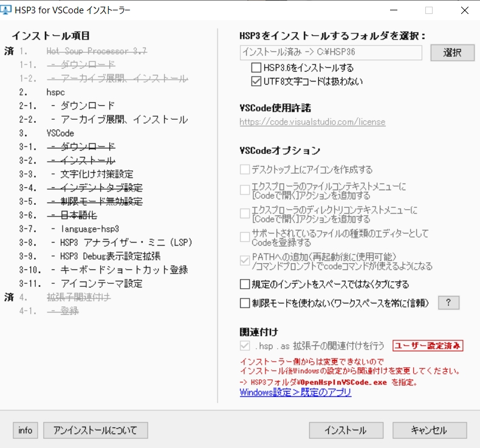Enable the HSP3.6をインストールする checkbox
Image resolution: width=480 pixels, height=448 pixels.
pyautogui.click(x=256, y=67)
